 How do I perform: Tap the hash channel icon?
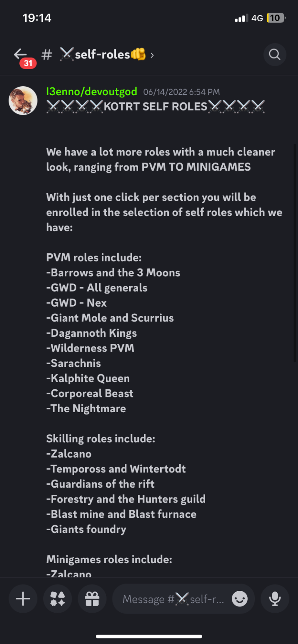47,55
